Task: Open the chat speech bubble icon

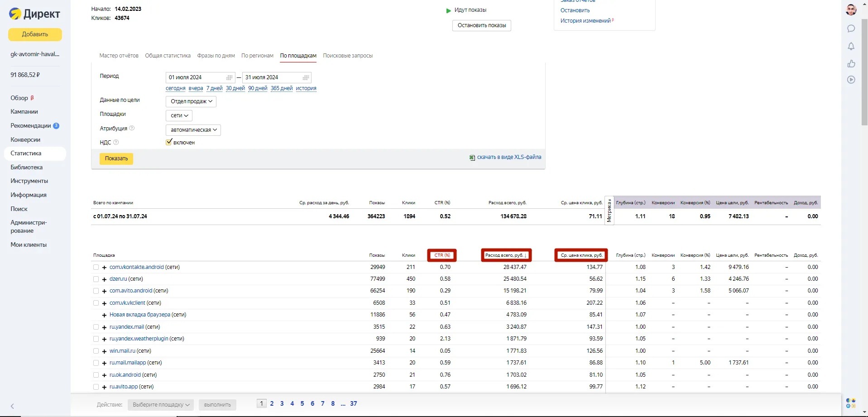Action: click(x=851, y=29)
